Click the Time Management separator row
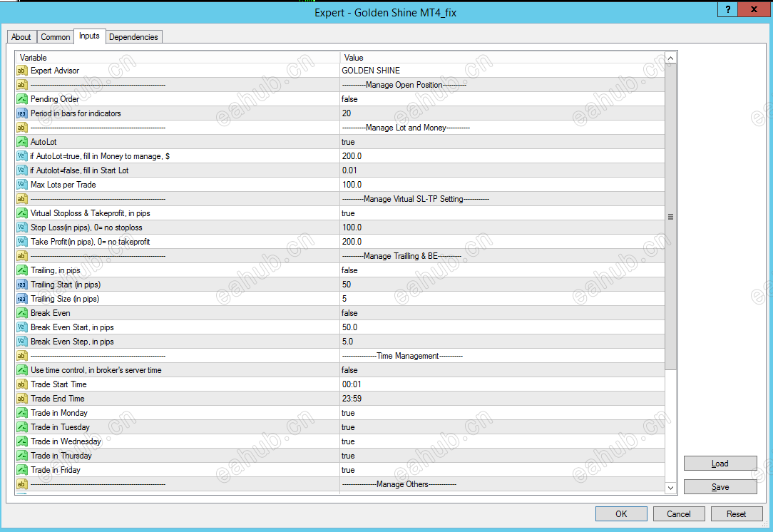The image size is (773, 532). (340, 357)
